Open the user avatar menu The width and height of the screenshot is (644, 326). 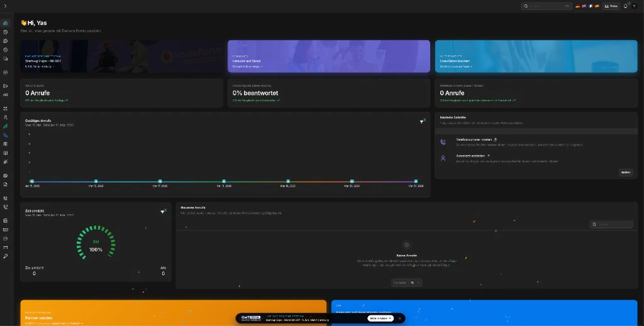(x=635, y=6)
